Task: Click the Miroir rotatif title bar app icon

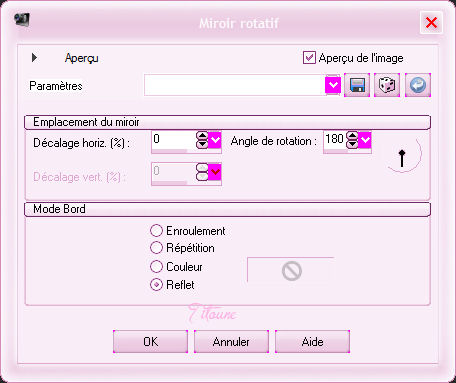Action: tap(22, 20)
